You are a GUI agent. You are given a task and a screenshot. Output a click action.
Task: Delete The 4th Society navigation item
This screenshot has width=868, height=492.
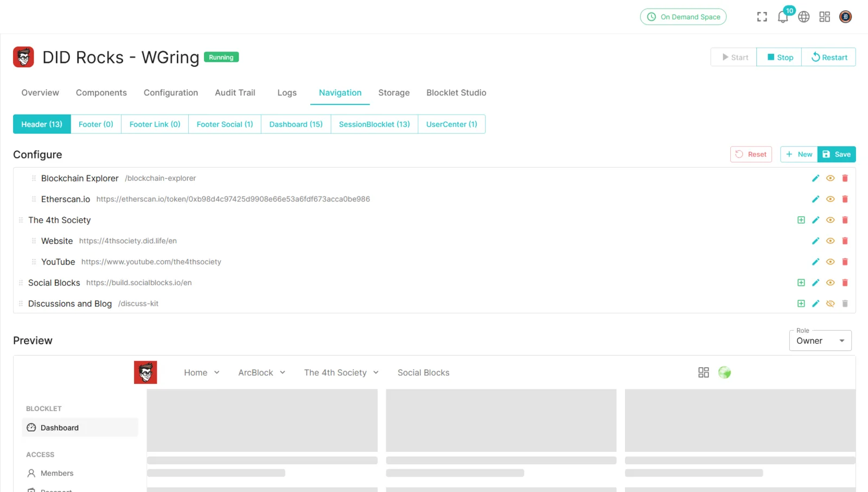coord(845,220)
